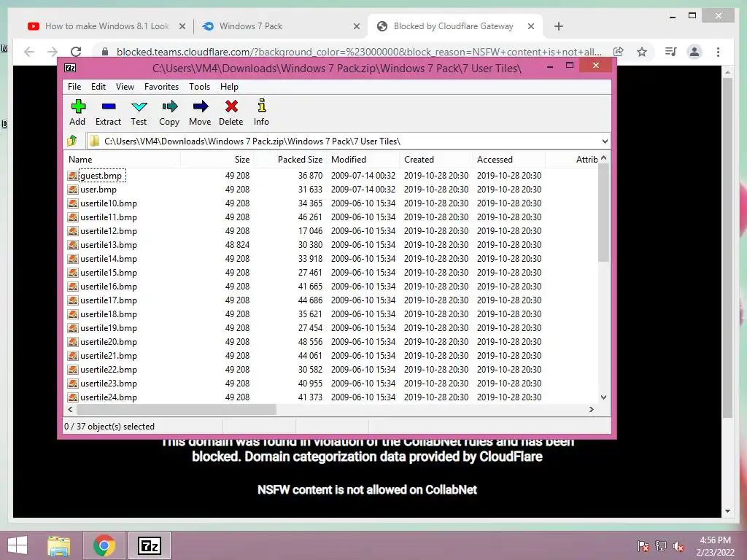The width and height of the screenshot is (747, 560).
Task: Select the file usertile13.bmp
Action: coord(109,245)
